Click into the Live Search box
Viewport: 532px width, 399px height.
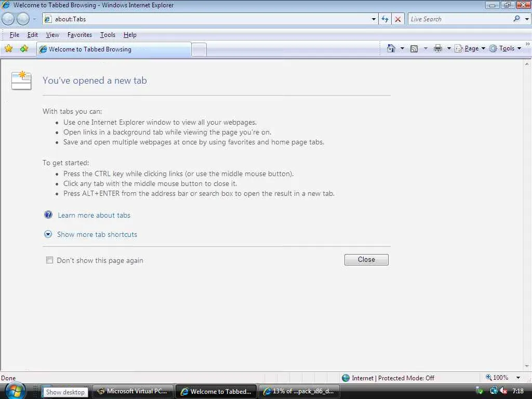pyautogui.click(x=460, y=19)
